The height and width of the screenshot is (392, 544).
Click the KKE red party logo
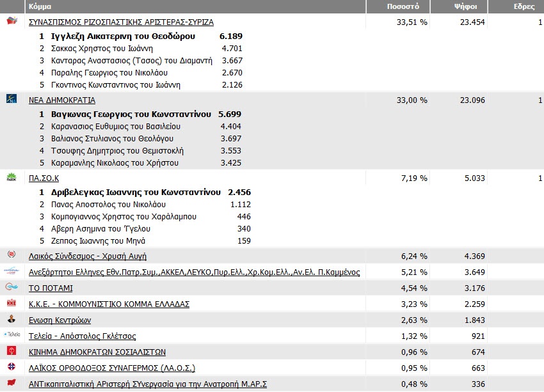coord(12,303)
